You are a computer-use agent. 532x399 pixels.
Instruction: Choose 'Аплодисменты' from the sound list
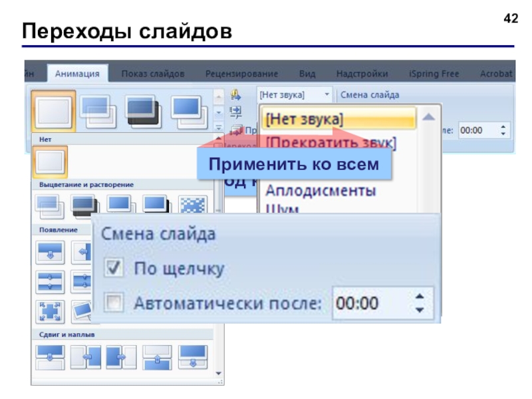(321, 190)
